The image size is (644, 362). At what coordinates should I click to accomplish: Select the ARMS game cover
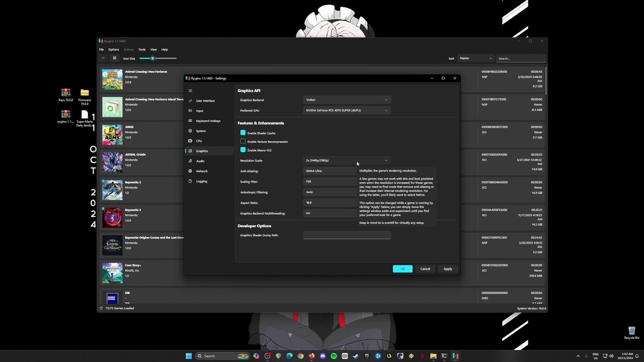(112, 135)
